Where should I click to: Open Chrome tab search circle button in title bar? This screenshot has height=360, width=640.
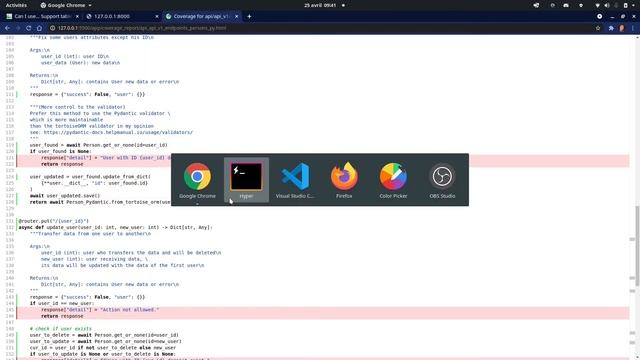(x=599, y=16)
